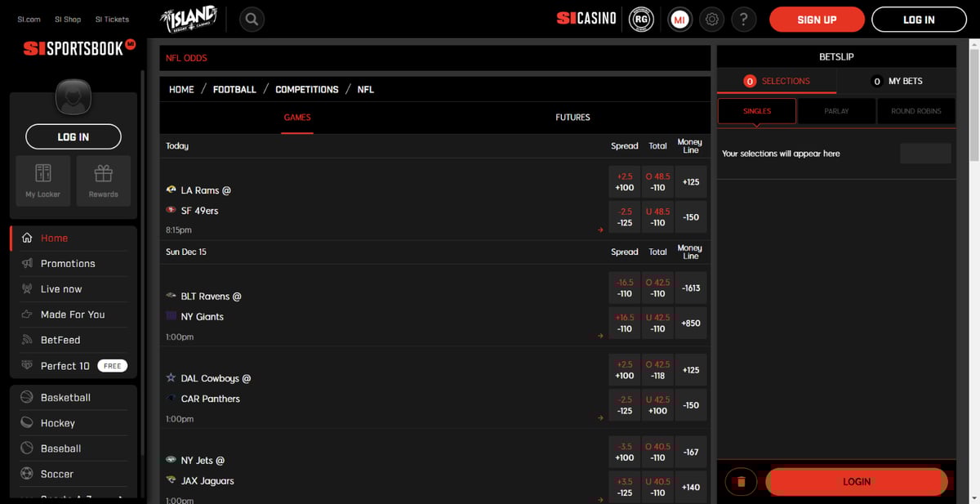Open the search magnifier icon
This screenshot has width=980, height=504.
pyautogui.click(x=252, y=19)
